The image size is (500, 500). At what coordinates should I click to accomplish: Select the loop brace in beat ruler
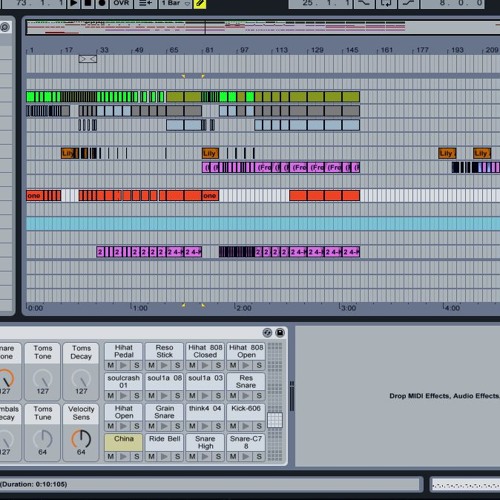click(88, 59)
